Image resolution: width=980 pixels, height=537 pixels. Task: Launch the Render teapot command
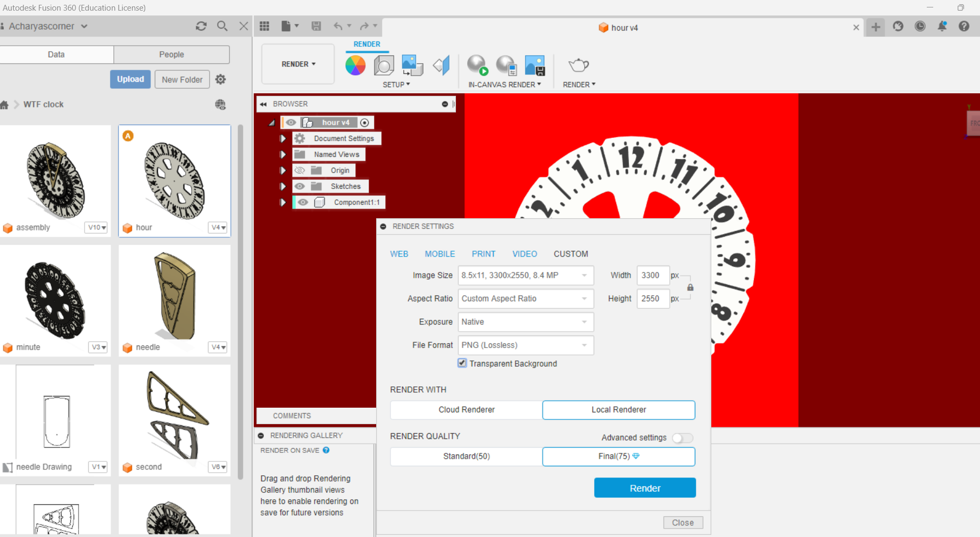(x=578, y=65)
